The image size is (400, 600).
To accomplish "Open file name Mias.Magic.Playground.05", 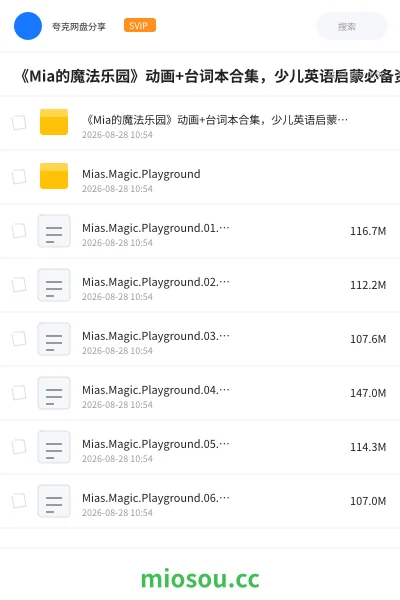I will point(156,444).
